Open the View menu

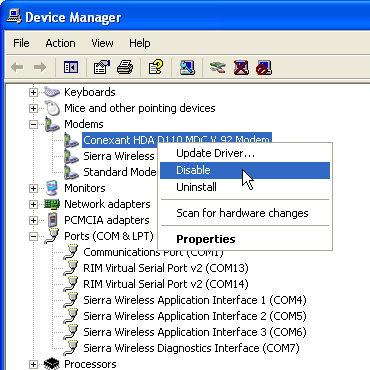coord(102,43)
